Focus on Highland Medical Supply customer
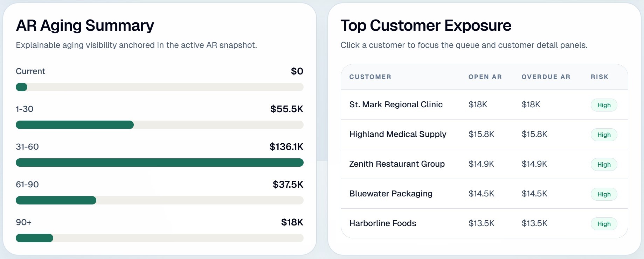The width and height of the screenshot is (644, 259). [x=397, y=134]
